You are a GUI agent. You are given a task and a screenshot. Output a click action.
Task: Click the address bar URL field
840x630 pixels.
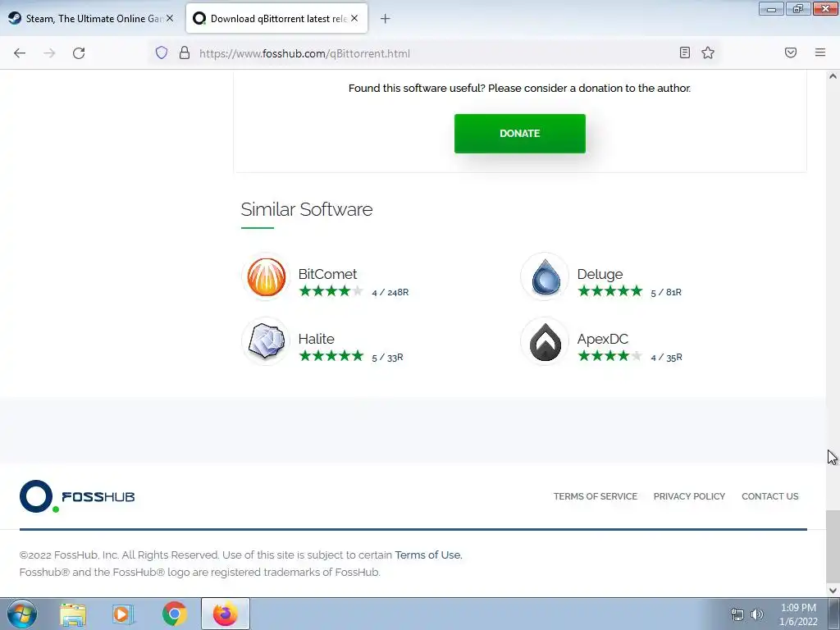point(434,53)
